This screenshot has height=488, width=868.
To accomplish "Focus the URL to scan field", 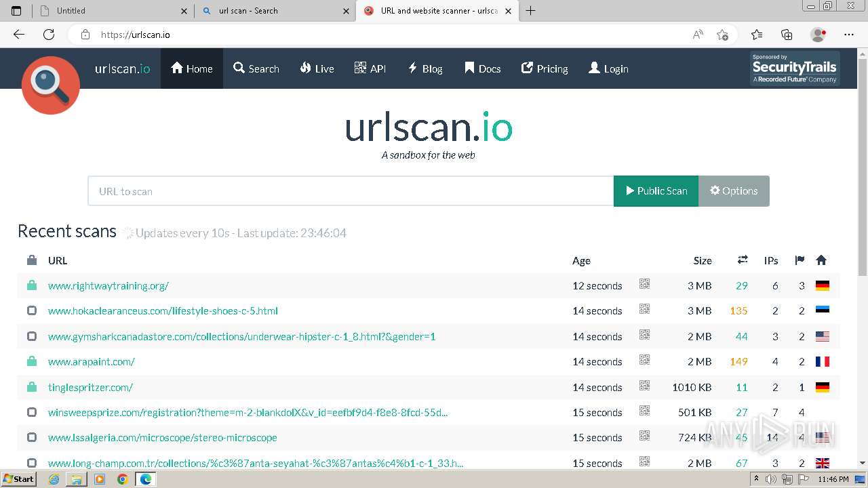I will [351, 191].
